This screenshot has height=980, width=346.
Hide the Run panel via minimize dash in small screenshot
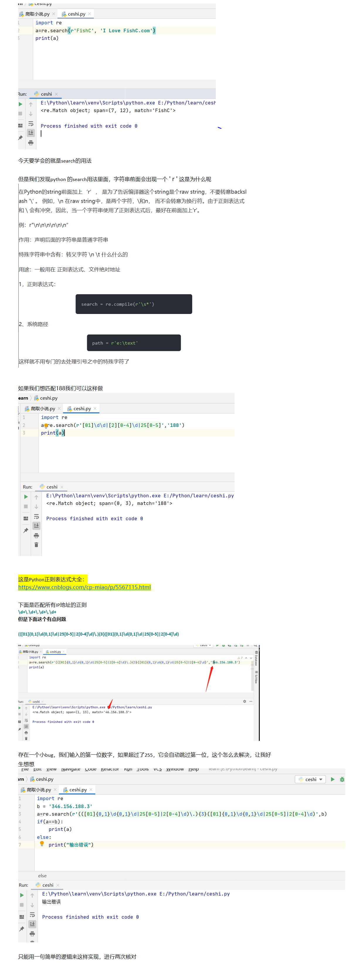[251, 701]
